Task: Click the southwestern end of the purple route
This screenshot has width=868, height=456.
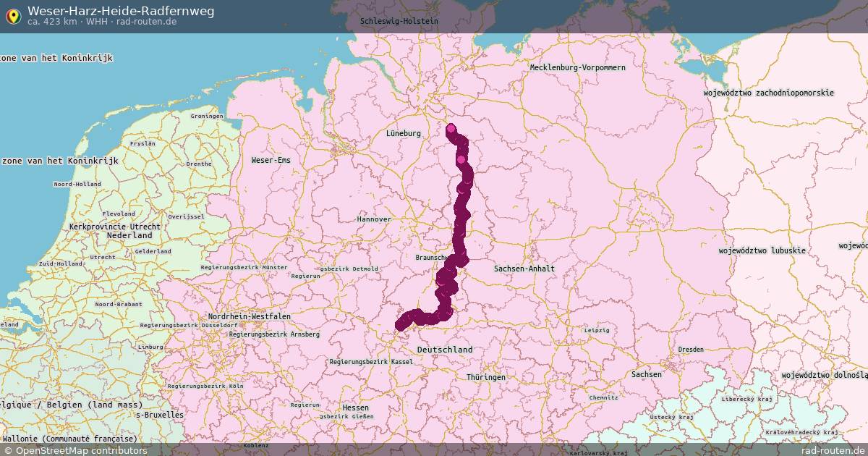Action: pyautogui.click(x=400, y=325)
